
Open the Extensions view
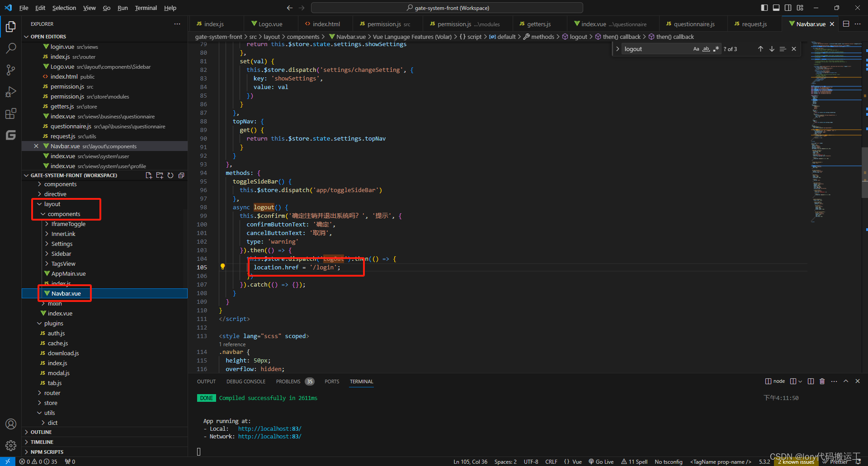pos(11,113)
